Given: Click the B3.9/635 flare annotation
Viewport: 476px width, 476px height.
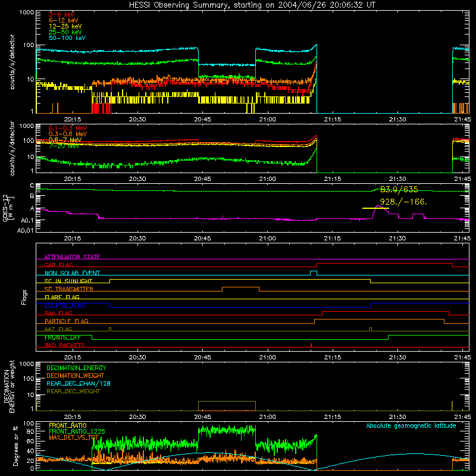Looking at the screenshot, I should (x=399, y=190).
